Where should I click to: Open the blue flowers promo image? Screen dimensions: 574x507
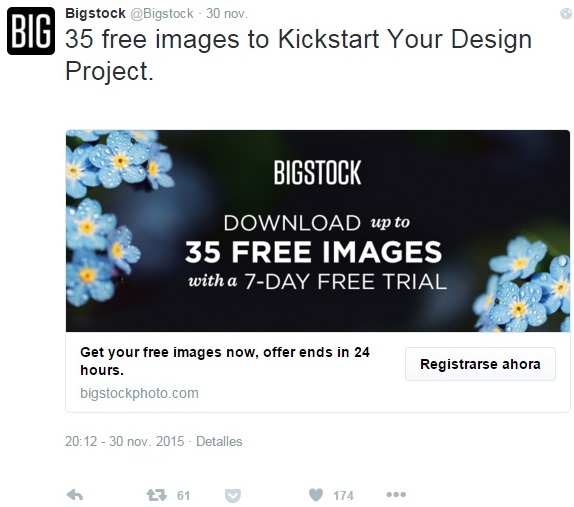point(318,231)
